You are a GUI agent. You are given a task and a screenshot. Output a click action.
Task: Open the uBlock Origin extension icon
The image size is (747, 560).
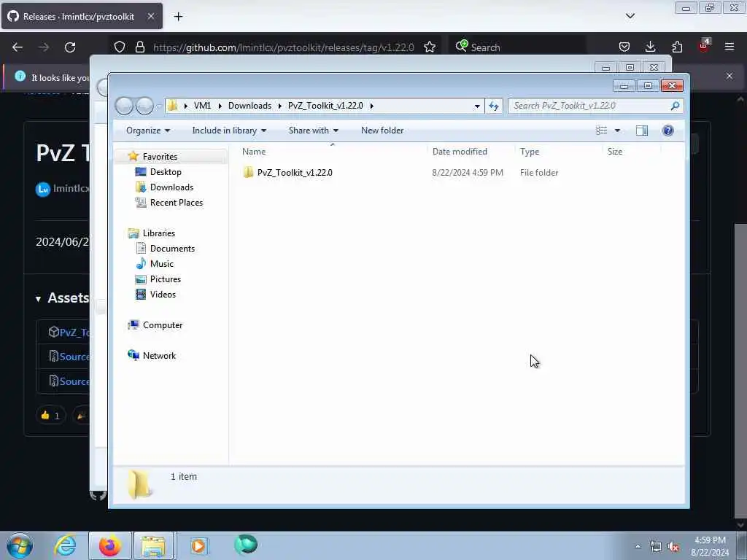(704, 46)
